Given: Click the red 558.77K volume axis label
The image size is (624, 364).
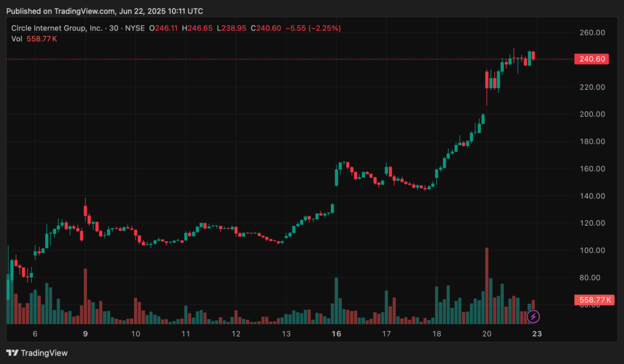Looking at the screenshot, I should tap(594, 300).
